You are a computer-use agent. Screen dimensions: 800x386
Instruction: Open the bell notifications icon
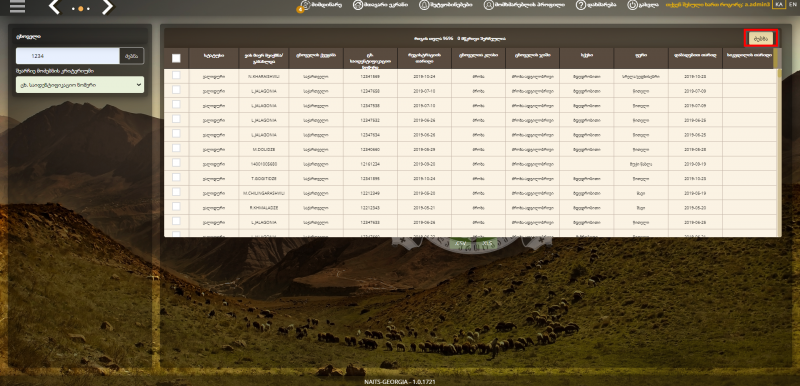coord(424,5)
